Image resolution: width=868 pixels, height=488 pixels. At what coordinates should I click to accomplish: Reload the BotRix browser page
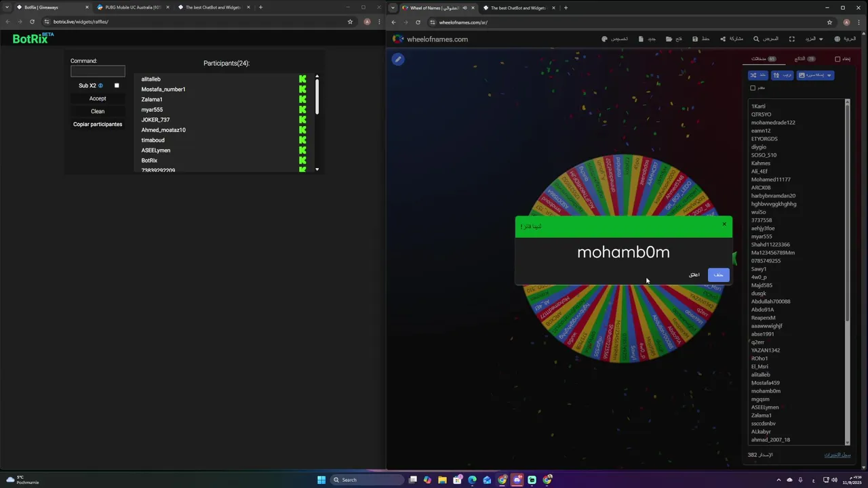[32, 22]
